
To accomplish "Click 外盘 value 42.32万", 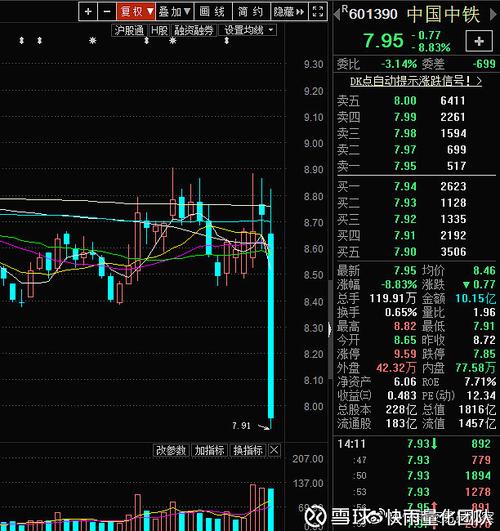I will coord(396,368).
